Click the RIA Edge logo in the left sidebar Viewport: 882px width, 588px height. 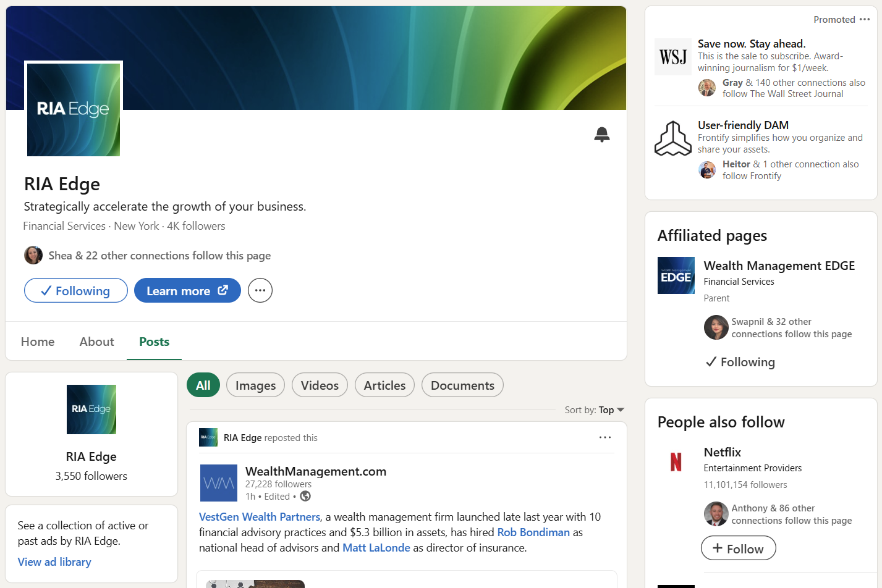tap(91, 409)
